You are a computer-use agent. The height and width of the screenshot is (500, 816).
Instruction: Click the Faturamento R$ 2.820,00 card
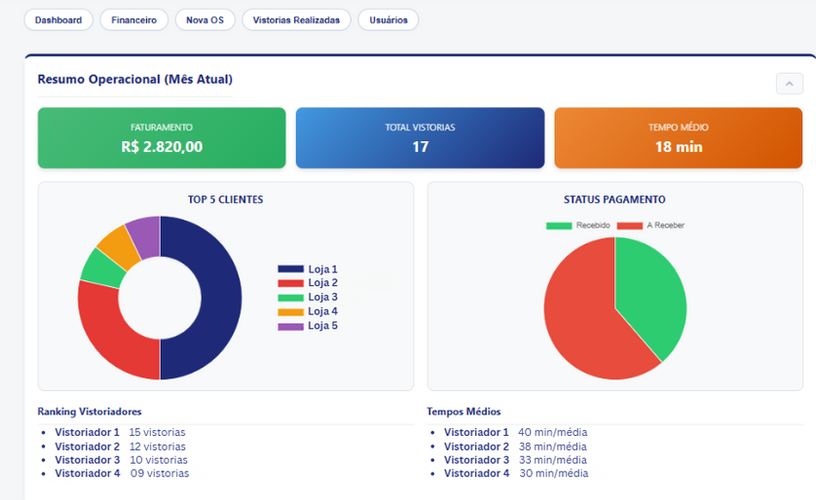click(x=162, y=138)
